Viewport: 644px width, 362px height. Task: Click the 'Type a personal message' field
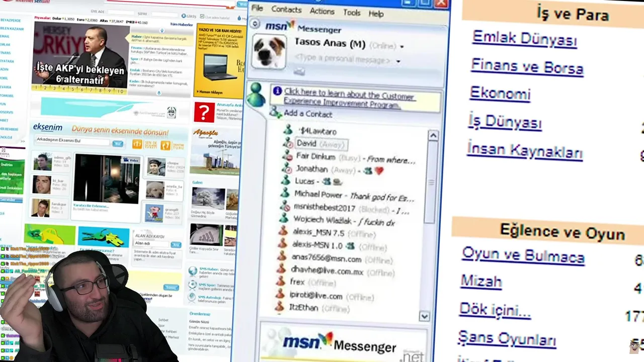tap(343, 59)
